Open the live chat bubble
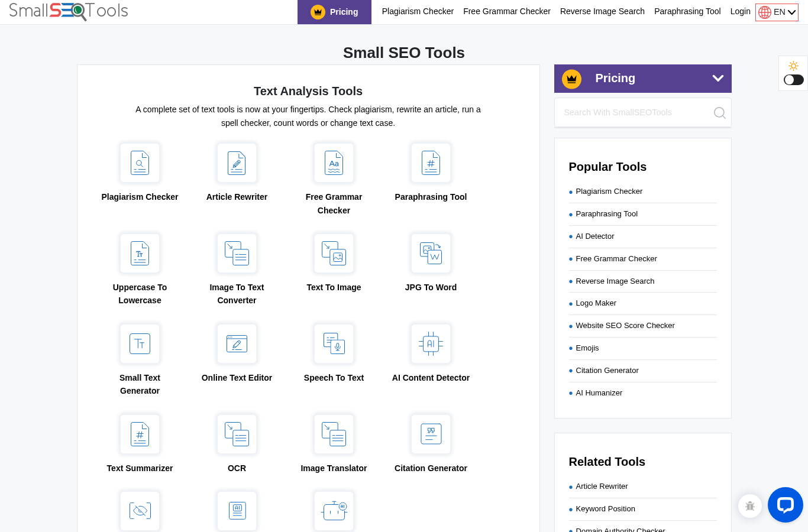Screen dimensions: 808x532 (785, 505)
